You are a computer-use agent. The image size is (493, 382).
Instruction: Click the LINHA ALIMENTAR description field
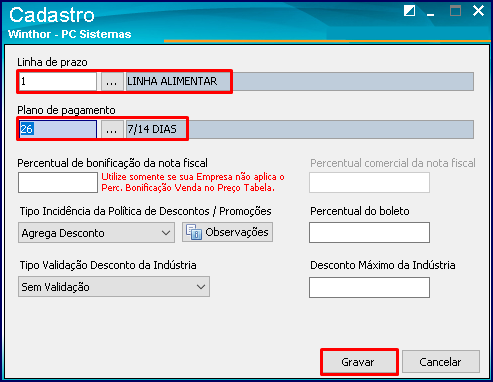(299, 81)
